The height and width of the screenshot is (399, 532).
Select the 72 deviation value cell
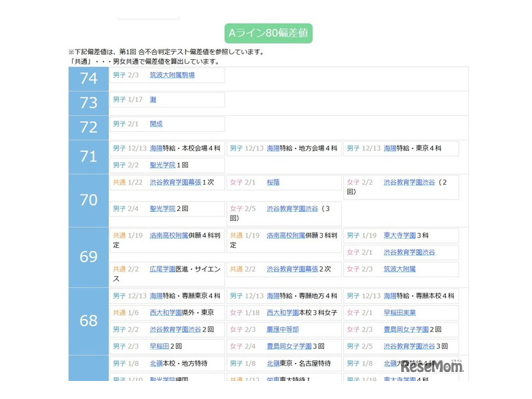click(88, 127)
